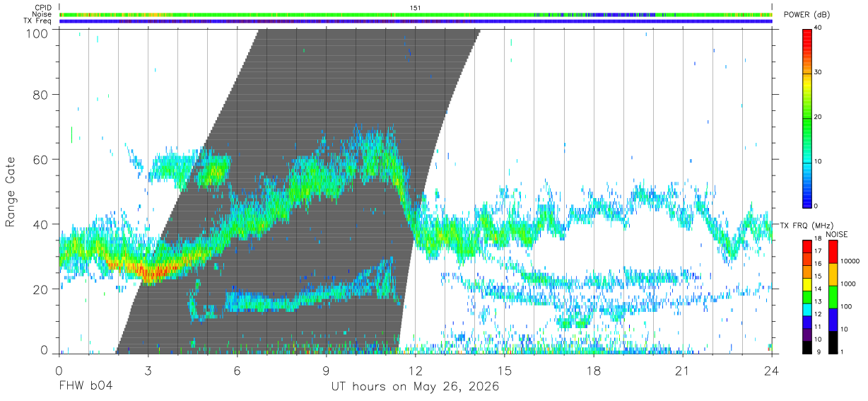Click the 60 tick on Range Gate axis
Viewport: 868px width, 401px height.
coord(40,159)
